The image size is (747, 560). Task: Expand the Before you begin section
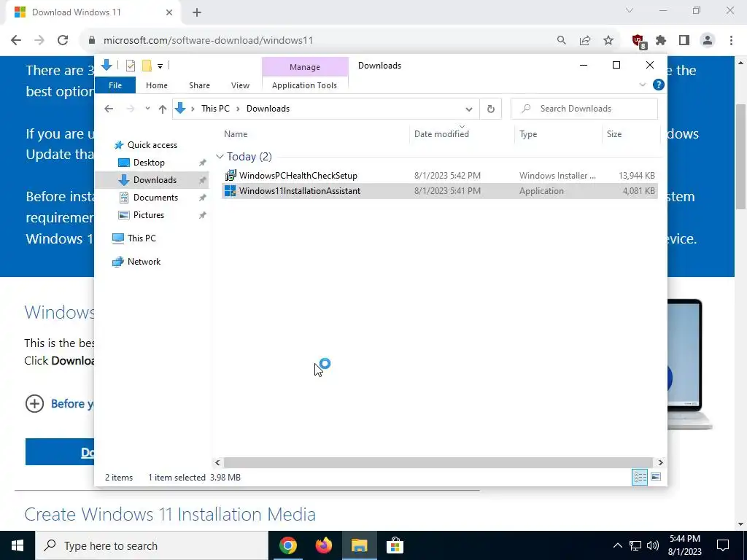pos(34,404)
